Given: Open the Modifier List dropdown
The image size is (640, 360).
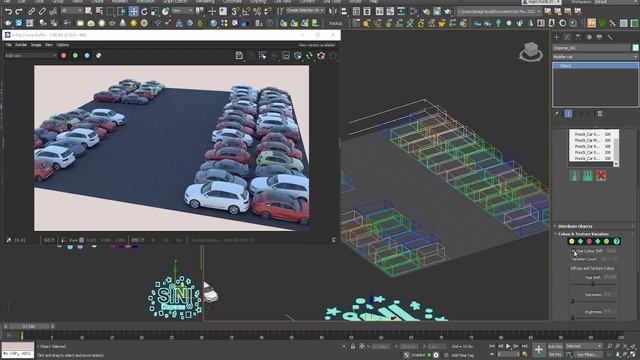Looking at the screenshot, I should click(x=595, y=57).
